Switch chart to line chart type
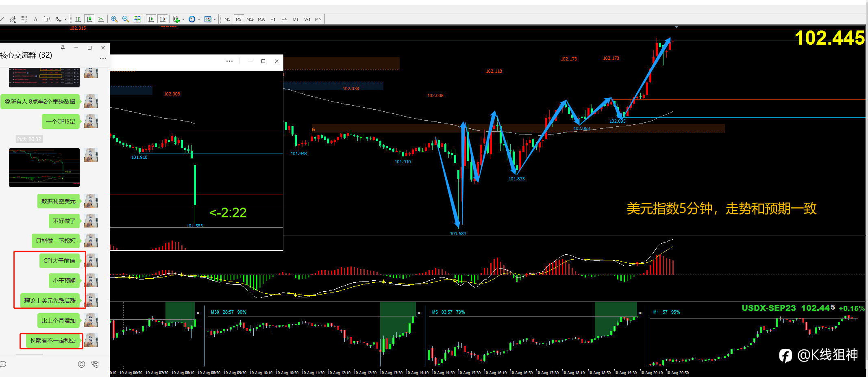The width and height of the screenshot is (868, 377). pos(101,19)
